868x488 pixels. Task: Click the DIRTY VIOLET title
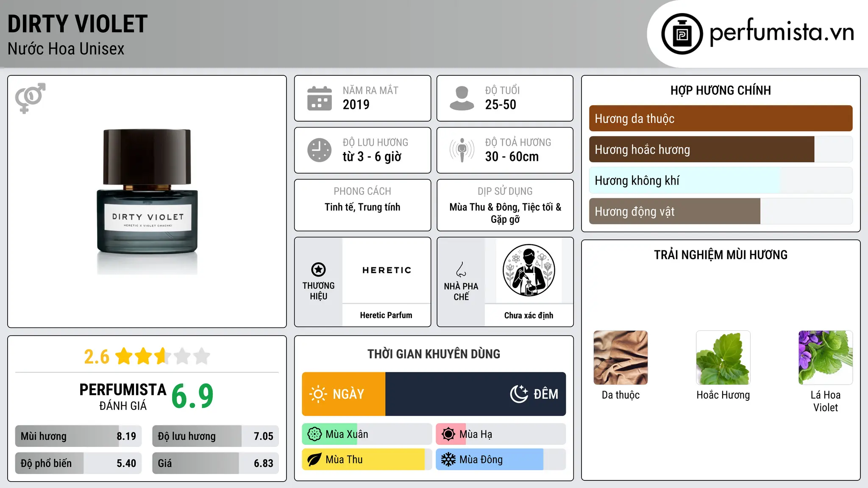coord(78,24)
